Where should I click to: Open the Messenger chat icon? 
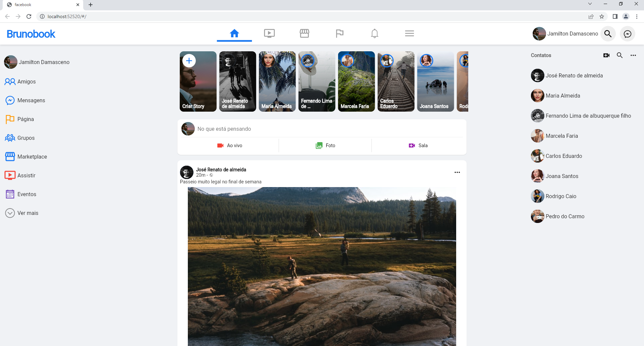pos(628,34)
